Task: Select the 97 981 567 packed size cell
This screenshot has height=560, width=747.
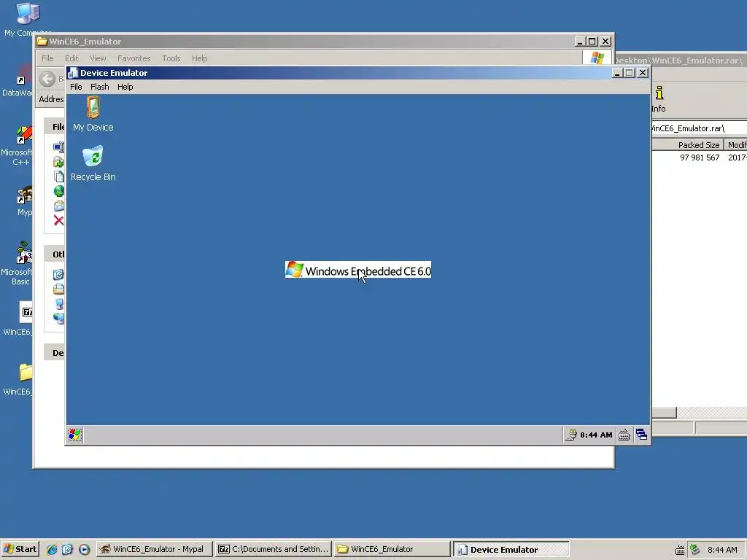Action: (x=700, y=157)
